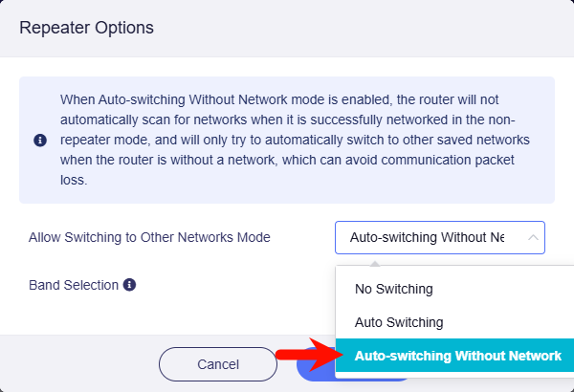Click the gray footer area left of Cancel

point(79,364)
